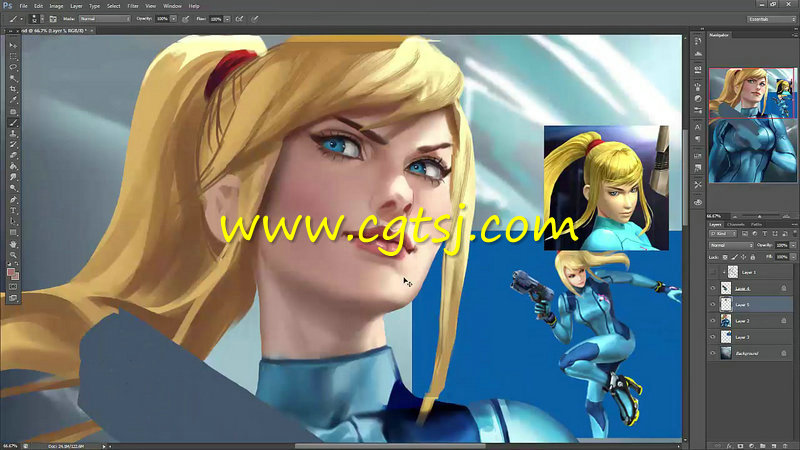The height and width of the screenshot is (450, 800).
Task: Toggle Lock transparent pixels
Action: tap(726, 257)
